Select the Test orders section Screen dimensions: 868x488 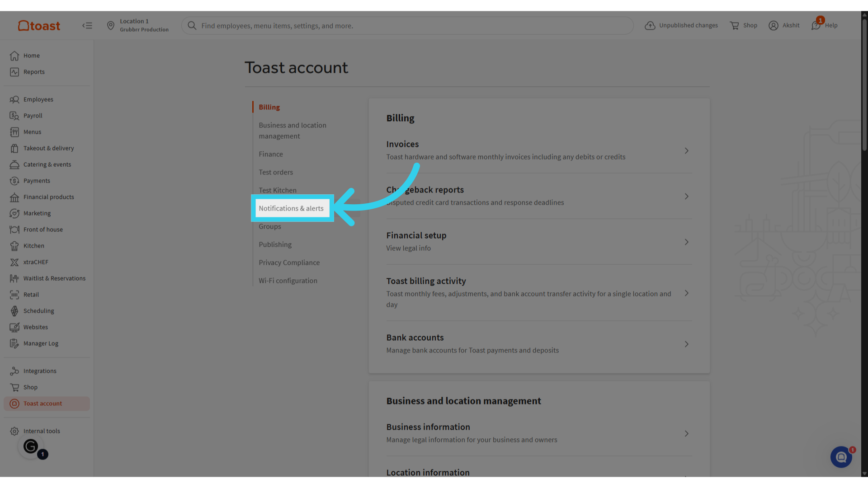pyautogui.click(x=276, y=172)
